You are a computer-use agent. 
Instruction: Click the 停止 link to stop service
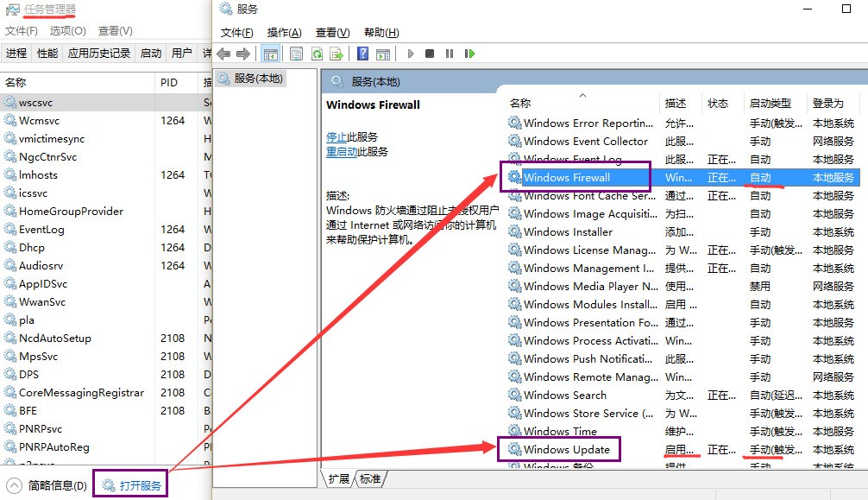tap(337, 136)
